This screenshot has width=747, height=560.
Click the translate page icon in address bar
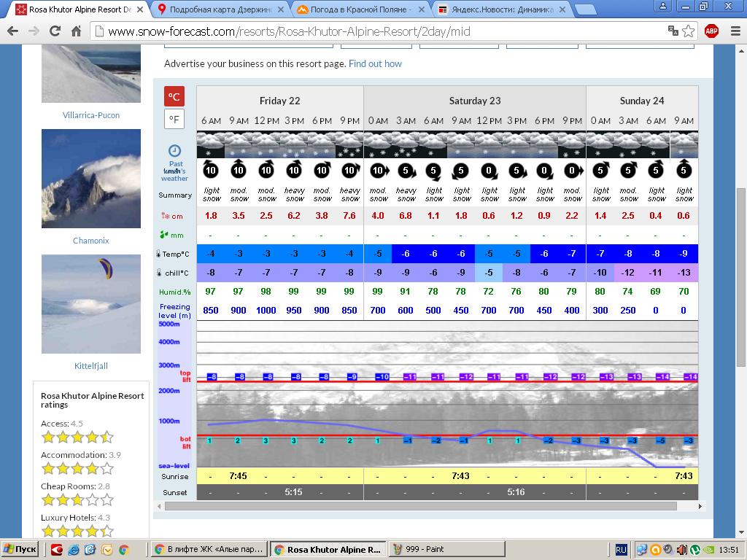pyautogui.click(x=673, y=31)
